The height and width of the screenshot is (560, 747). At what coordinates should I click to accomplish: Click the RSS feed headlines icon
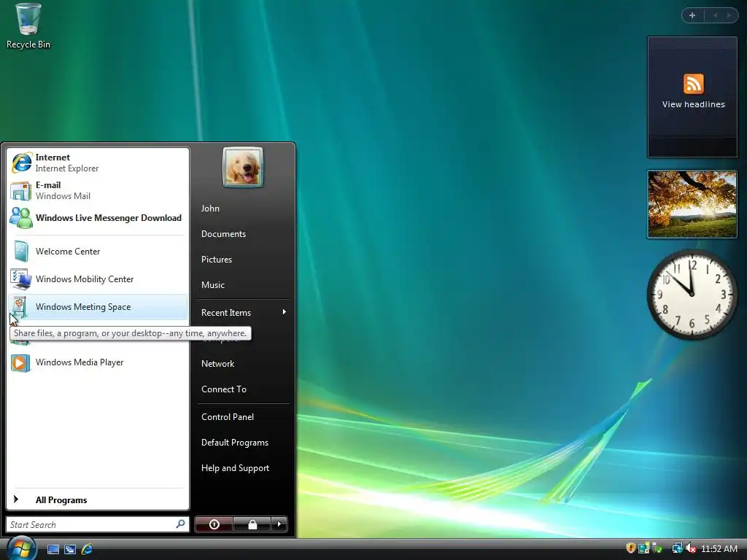(x=693, y=84)
